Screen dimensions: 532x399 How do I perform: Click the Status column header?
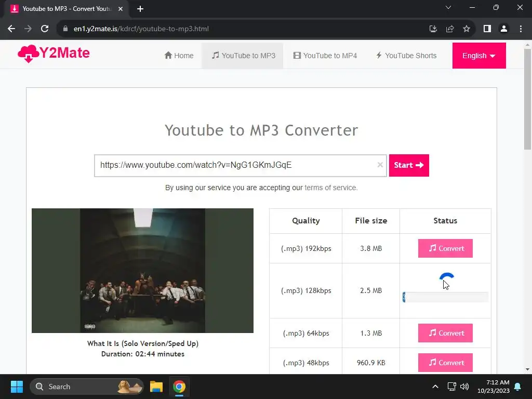tap(445, 221)
